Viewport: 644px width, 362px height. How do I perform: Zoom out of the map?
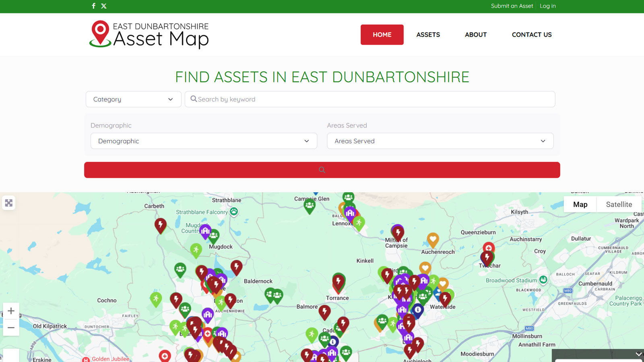tap(11, 328)
